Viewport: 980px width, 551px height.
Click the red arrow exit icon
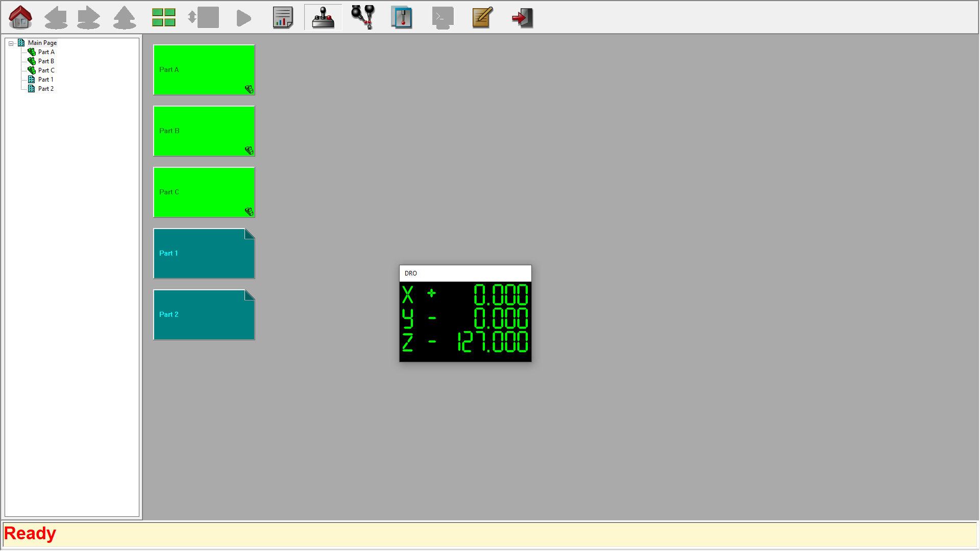[x=522, y=17]
